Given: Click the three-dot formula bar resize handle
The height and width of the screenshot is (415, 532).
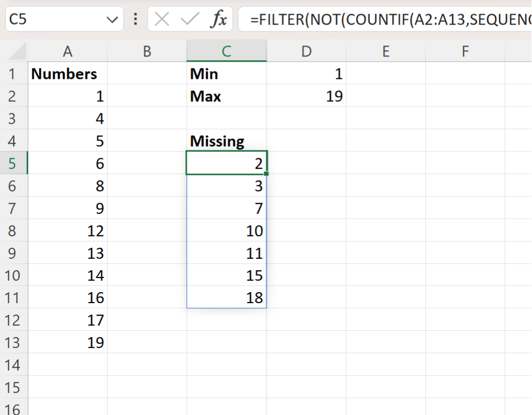Looking at the screenshot, I should pyautogui.click(x=136, y=20).
